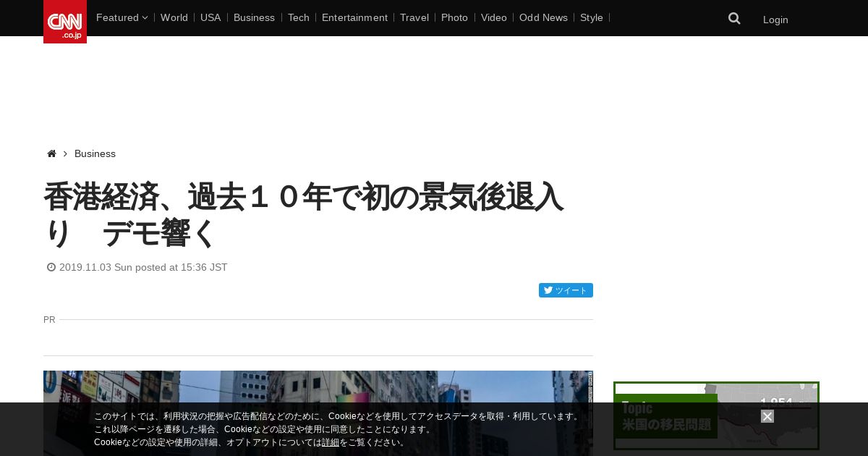Open the Photo section
Screen dimensions: 868x456
tap(454, 17)
